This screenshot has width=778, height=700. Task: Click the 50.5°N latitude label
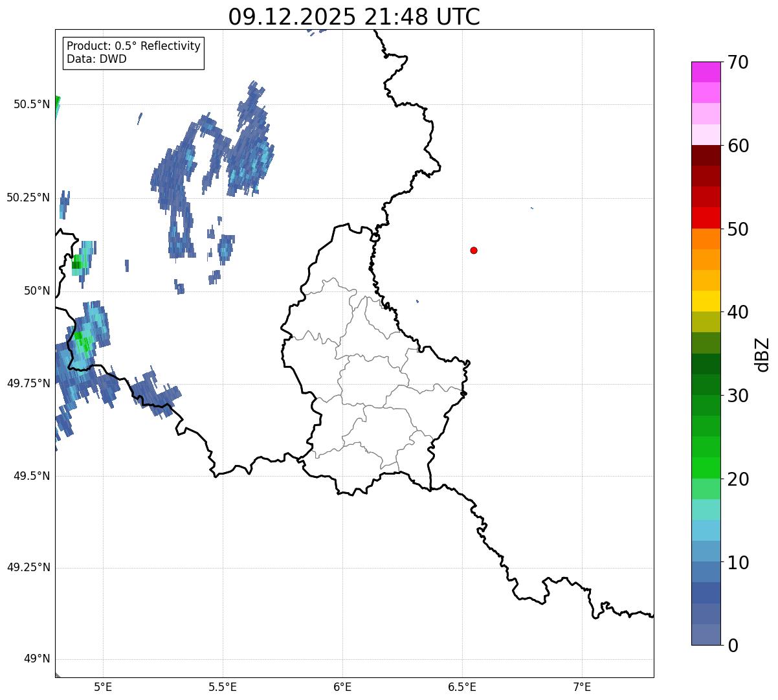(32, 104)
